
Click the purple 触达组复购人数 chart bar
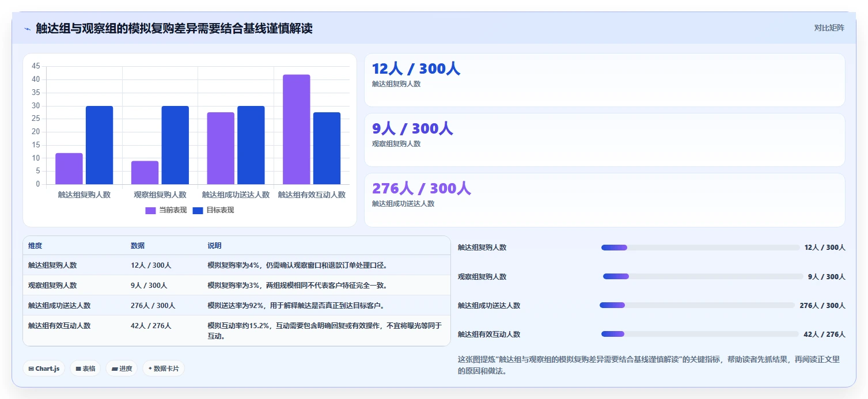(69, 169)
